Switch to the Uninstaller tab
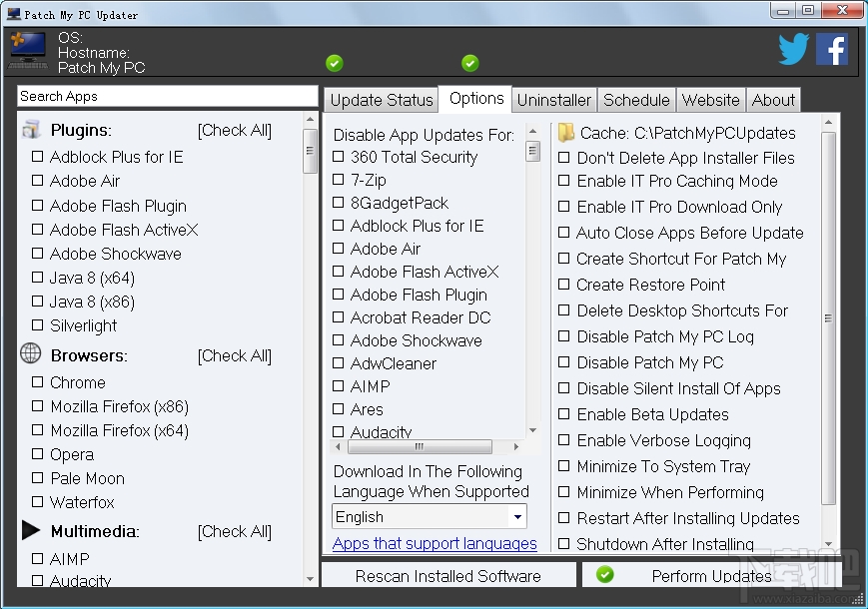868x609 pixels. tap(554, 99)
